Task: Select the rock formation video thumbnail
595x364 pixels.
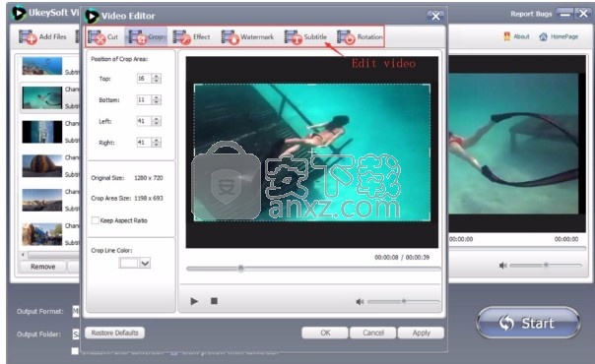Action: click(41, 166)
